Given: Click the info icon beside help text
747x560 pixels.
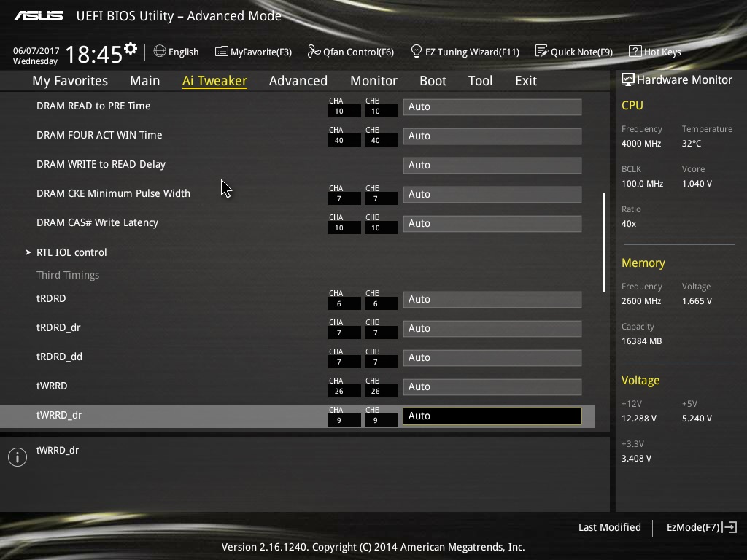Looking at the screenshot, I should 18,457.
